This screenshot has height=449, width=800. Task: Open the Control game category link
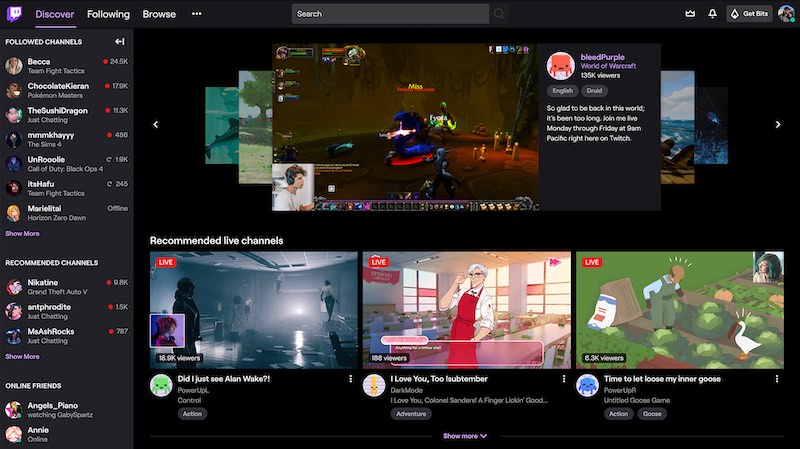189,400
